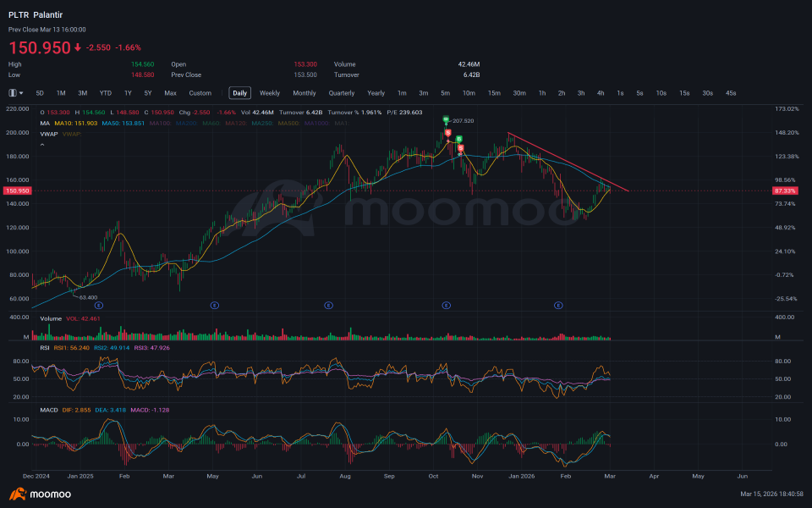Viewport: 812px width, 508px height.
Task: Switch to the 1s interval
Action: click(x=620, y=93)
